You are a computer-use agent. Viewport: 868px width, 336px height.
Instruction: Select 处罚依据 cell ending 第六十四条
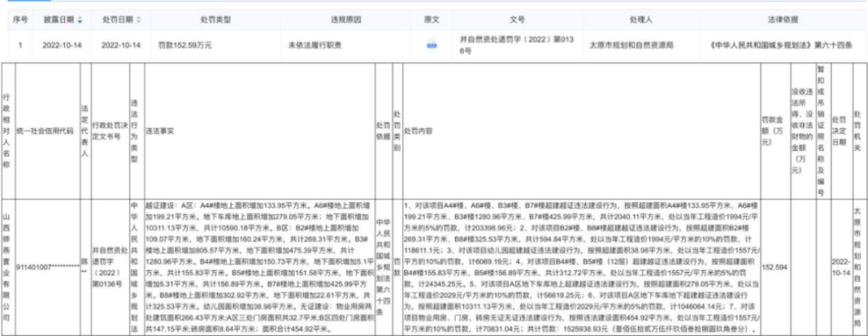[382, 267]
